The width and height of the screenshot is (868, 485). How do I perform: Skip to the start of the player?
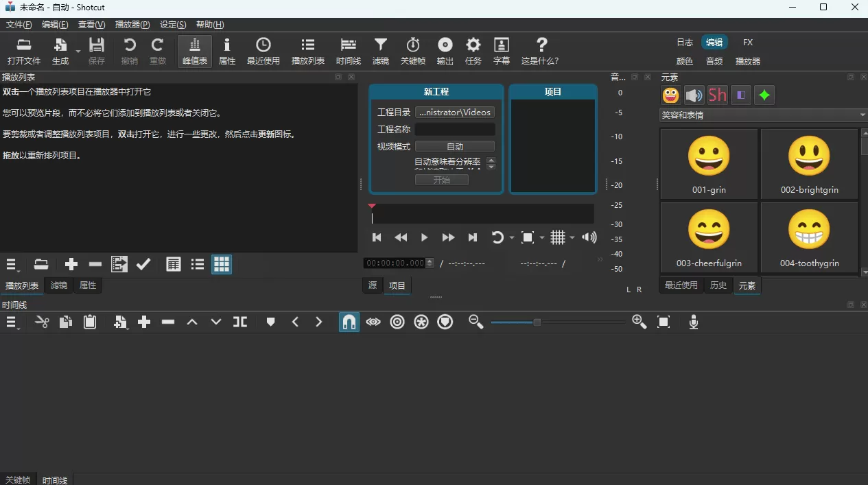point(377,237)
